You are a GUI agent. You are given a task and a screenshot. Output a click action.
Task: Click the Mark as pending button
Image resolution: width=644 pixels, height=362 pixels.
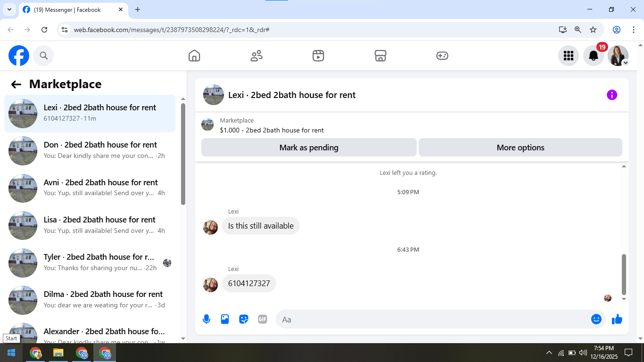pyautogui.click(x=309, y=148)
